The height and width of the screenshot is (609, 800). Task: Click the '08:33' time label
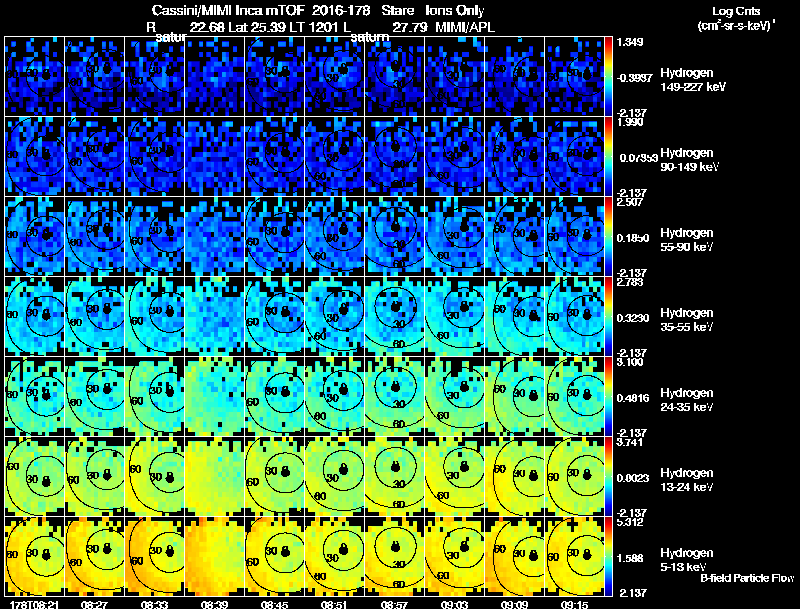(155, 604)
